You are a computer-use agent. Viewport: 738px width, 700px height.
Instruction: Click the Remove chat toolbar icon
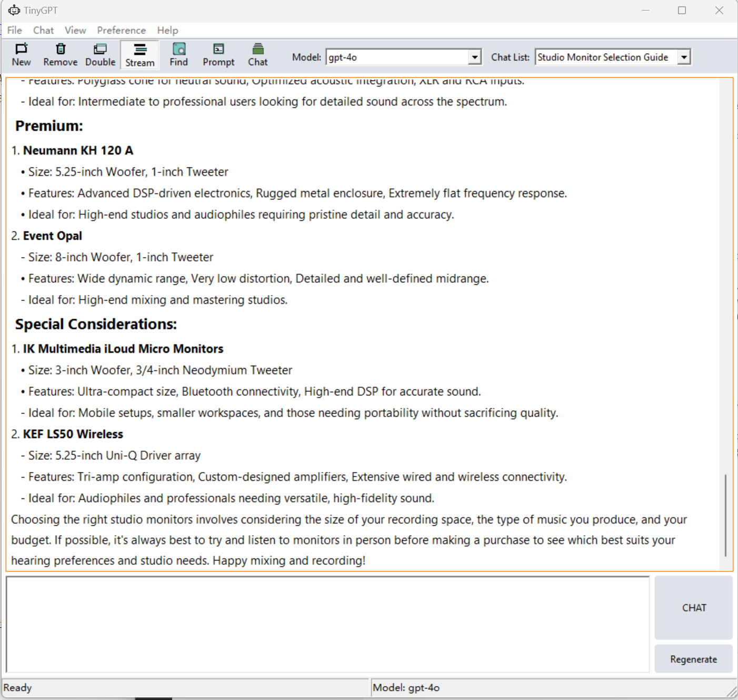[61, 55]
